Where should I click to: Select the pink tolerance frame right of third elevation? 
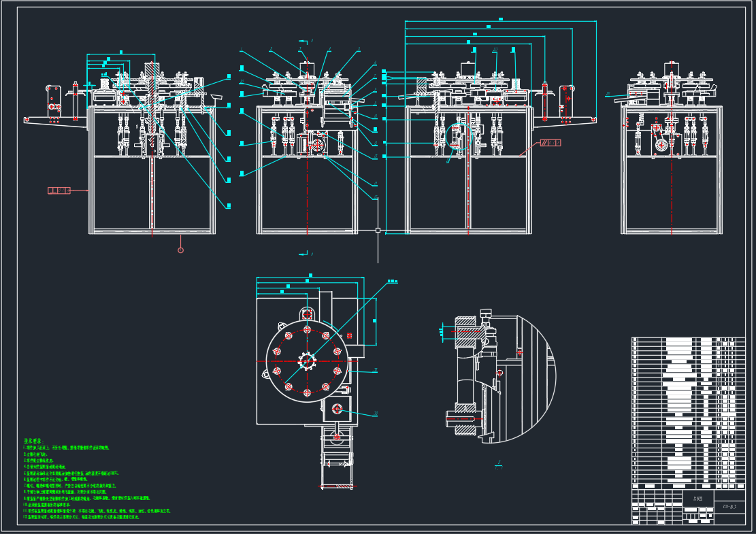point(550,143)
